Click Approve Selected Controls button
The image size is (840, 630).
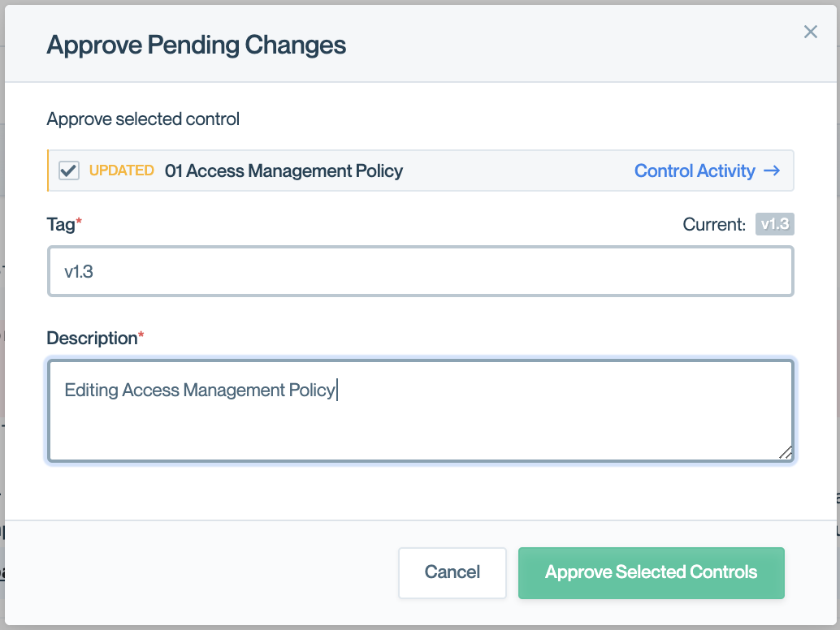coord(651,572)
